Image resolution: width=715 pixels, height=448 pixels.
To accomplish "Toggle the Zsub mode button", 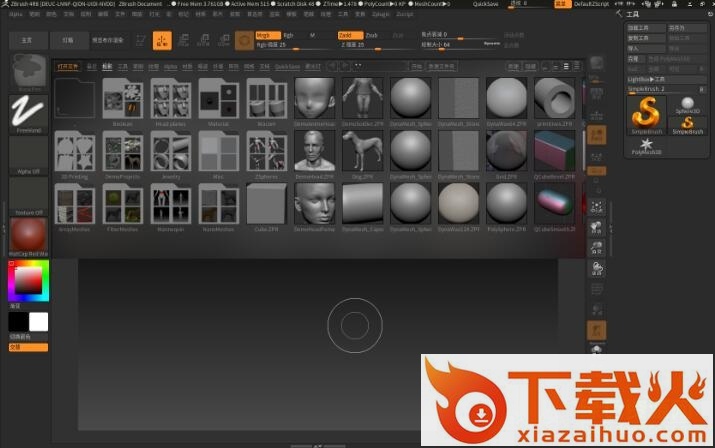I will point(372,35).
